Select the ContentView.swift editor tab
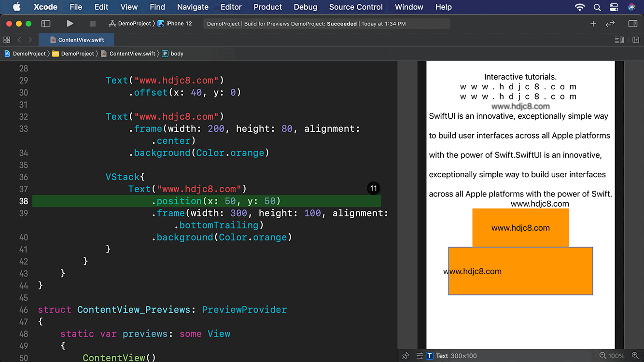The height and width of the screenshot is (362, 644). pos(76,40)
